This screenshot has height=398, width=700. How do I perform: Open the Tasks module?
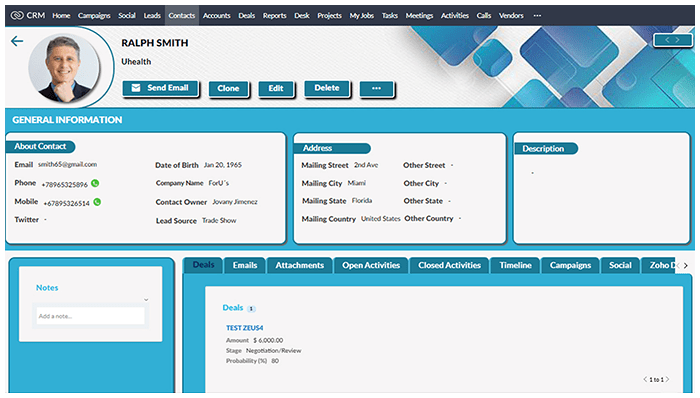390,16
